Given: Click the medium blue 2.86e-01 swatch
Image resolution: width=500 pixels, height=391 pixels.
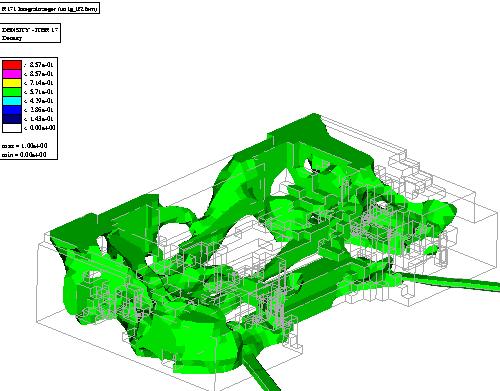Looking at the screenshot, I should pyautogui.click(x=12, y=110).
